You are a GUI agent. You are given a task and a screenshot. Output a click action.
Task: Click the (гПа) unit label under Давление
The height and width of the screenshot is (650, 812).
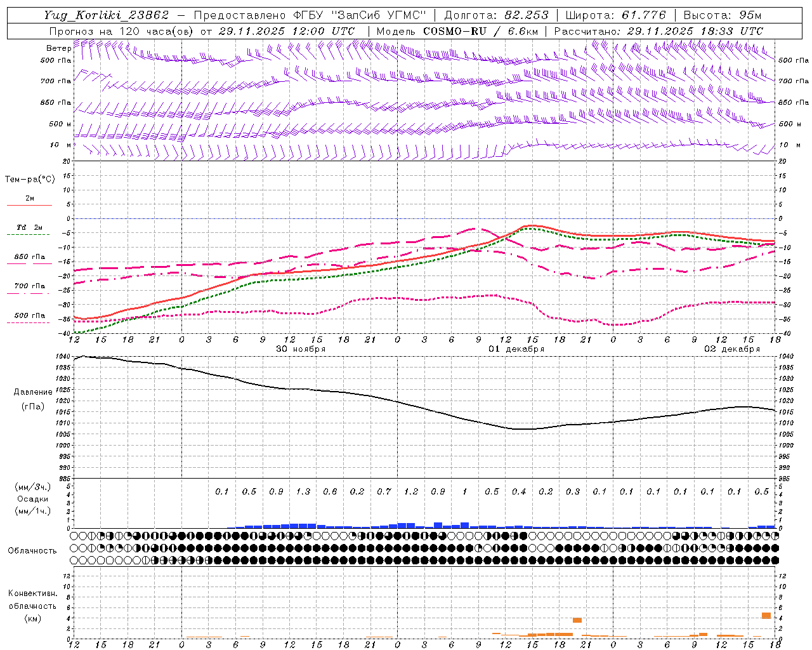point(33,407)
